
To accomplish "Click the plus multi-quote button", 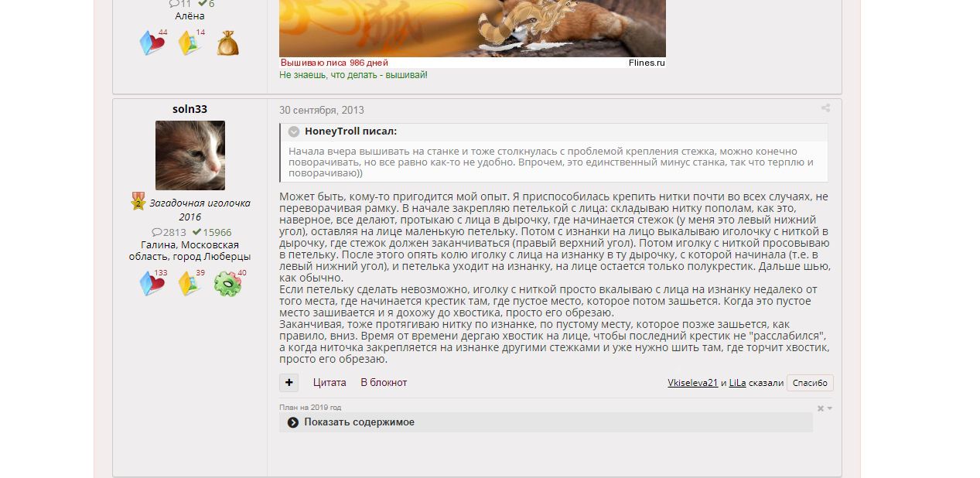I will 289,382.
